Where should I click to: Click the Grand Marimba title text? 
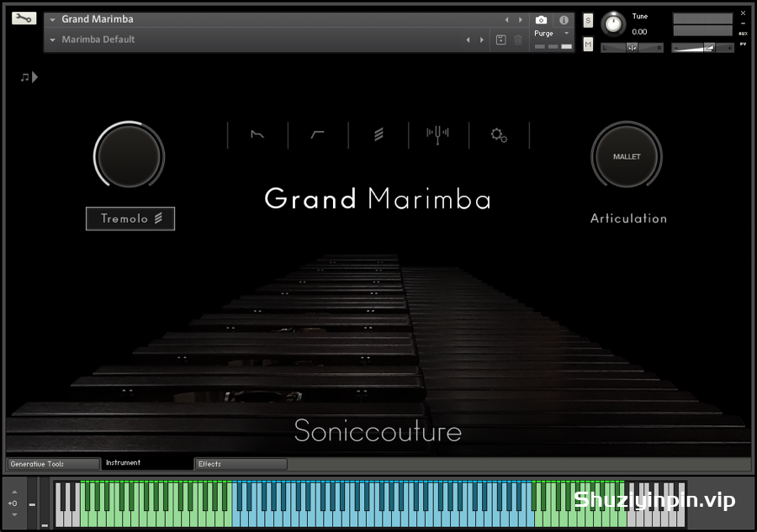378,198
